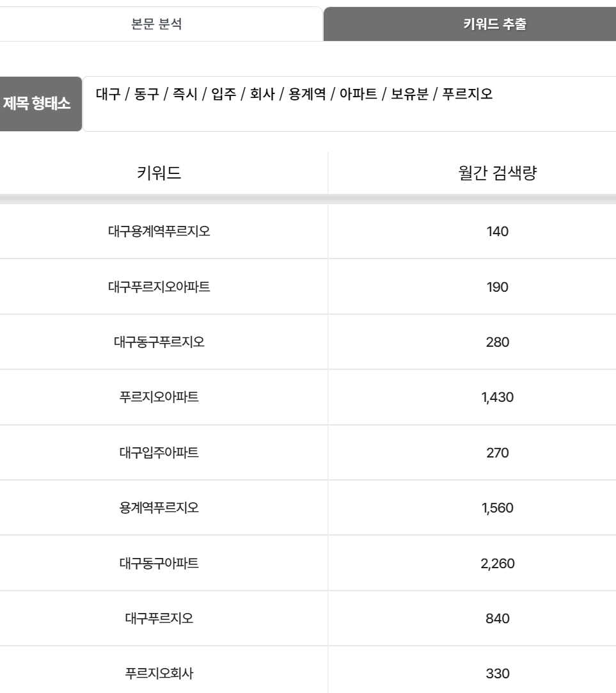Select the 푸르지오회사 keyword

159,674
